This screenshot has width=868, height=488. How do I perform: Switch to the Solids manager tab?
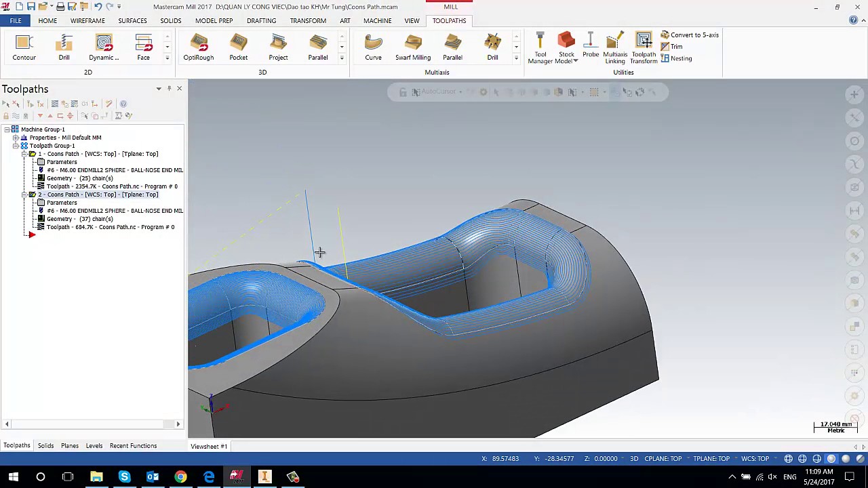45,446
